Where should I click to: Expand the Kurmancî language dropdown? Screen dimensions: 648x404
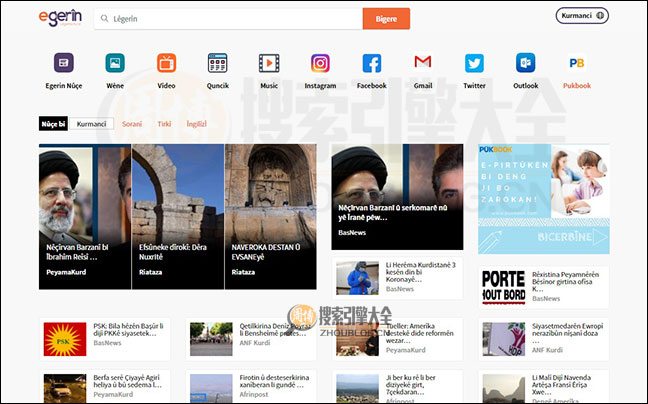[582, 16]
